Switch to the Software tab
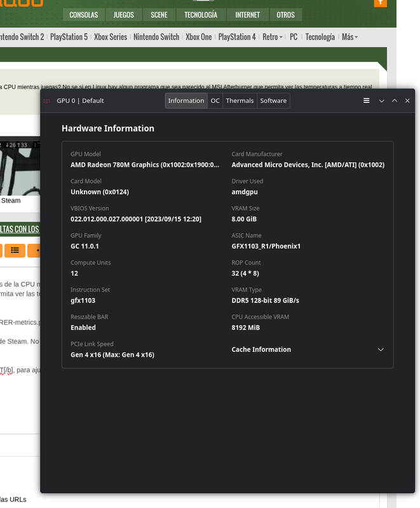420x508 pixels. click(x=273, y=101)
